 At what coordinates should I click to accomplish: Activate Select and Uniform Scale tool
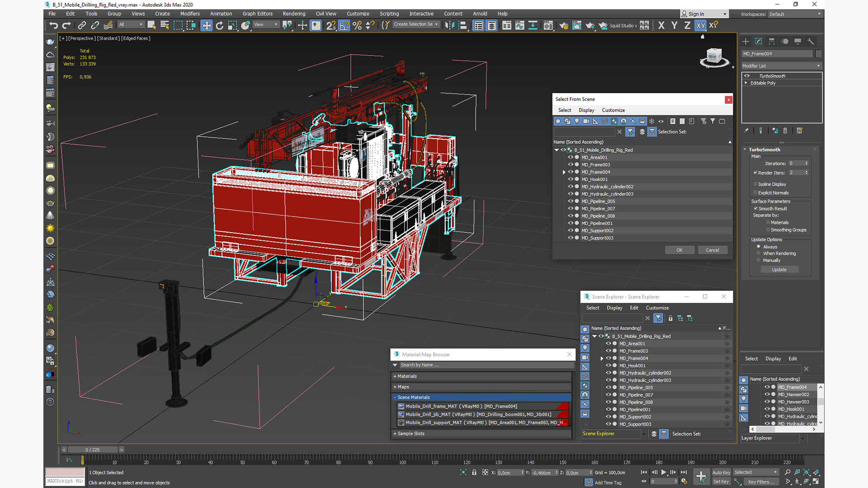232,25
